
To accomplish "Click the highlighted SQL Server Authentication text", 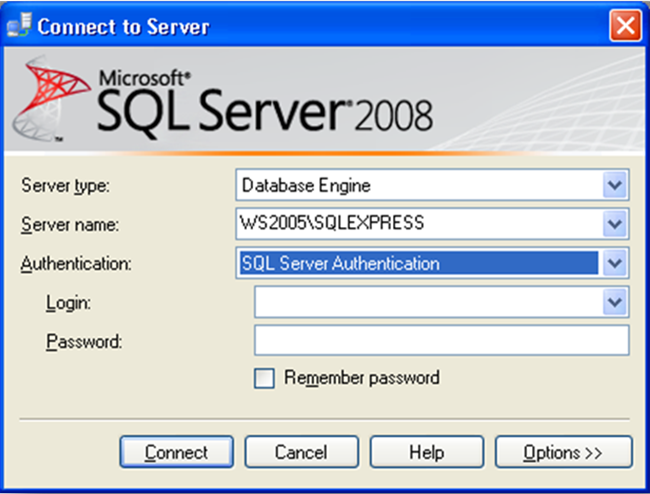I will coord(340,264).
